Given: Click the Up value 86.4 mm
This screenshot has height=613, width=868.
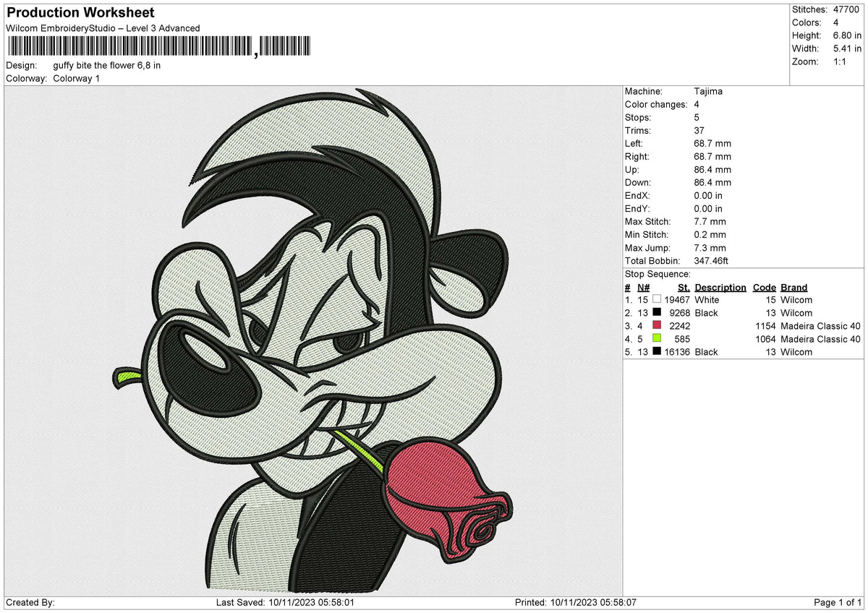Looking at the screenshot, I should 712,169.
